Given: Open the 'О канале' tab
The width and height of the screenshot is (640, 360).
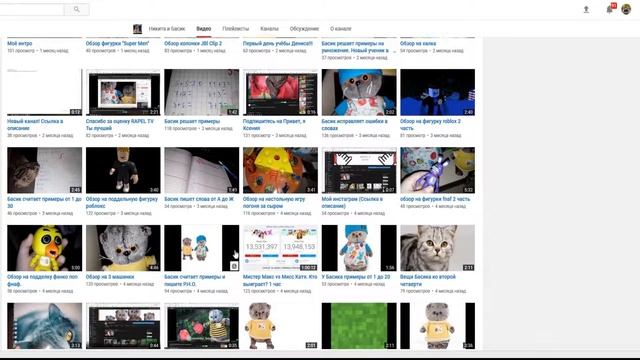Looking at the screenshot, I should coord(340,29).
